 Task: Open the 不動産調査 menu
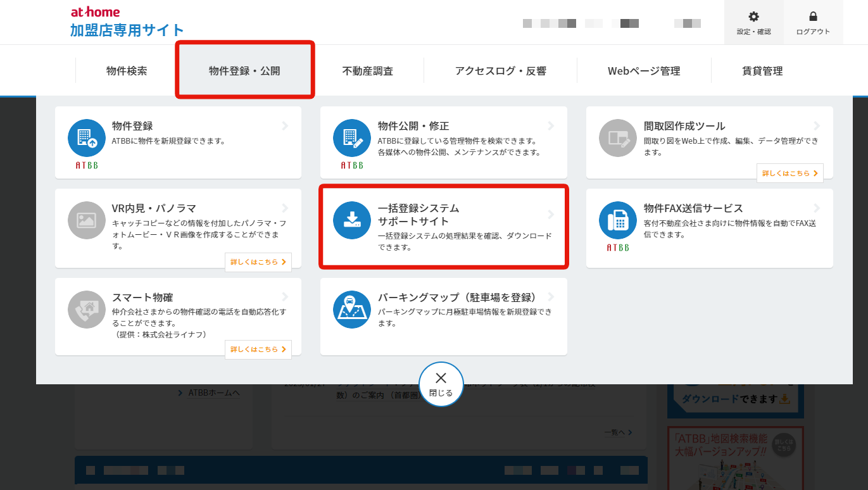tap(368, 71)
